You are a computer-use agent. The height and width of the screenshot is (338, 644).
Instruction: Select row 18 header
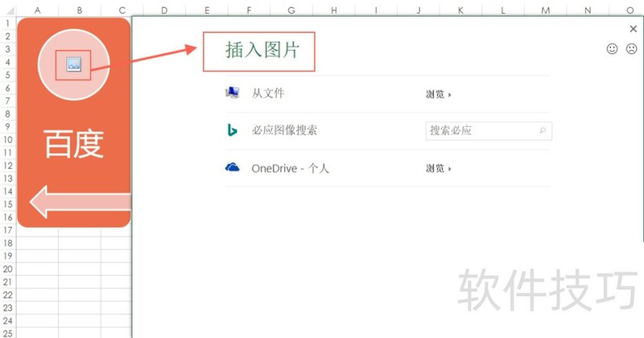click(8, 243)
